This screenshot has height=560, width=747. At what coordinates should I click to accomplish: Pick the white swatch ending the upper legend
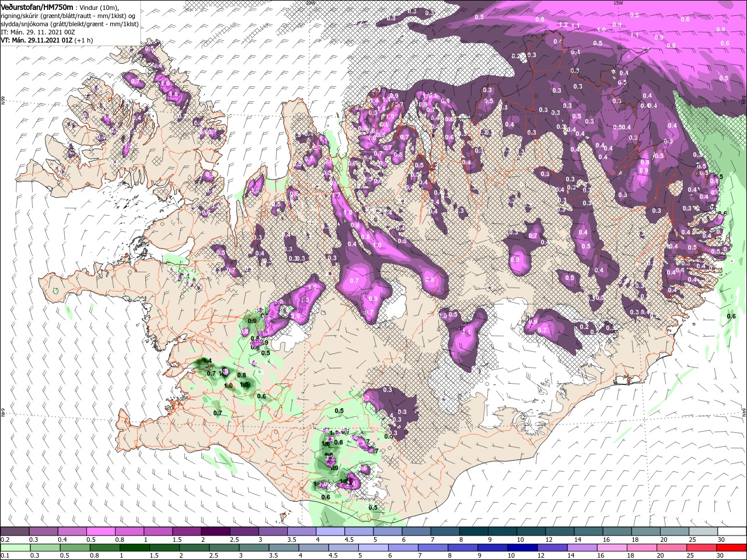[732, 531]
